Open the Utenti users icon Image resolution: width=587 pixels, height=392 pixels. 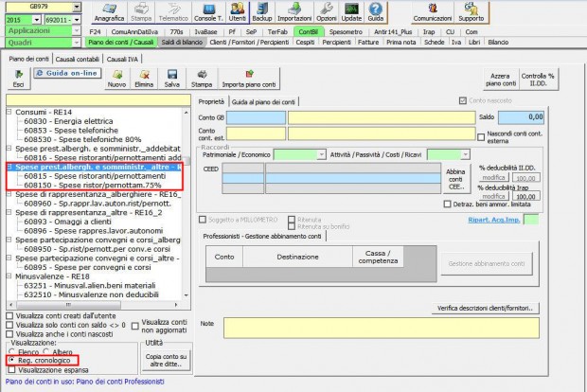(x=238, y=12)
